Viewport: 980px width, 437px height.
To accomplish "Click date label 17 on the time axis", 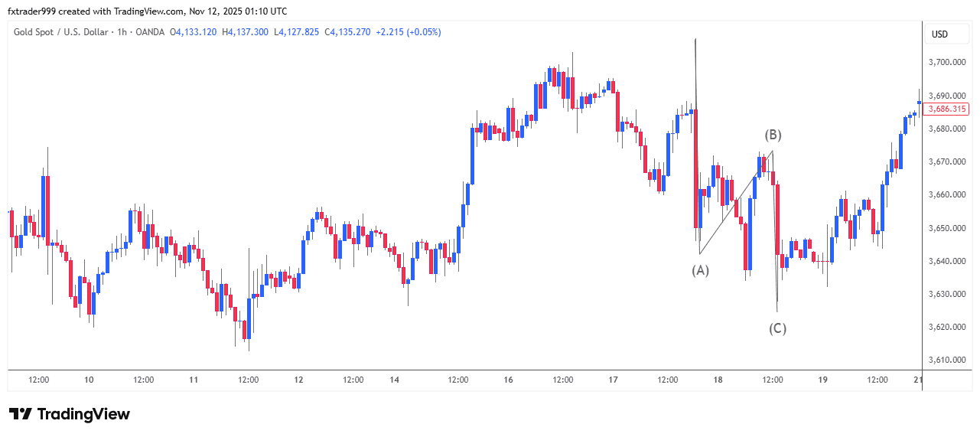I will tap(613, 380).
